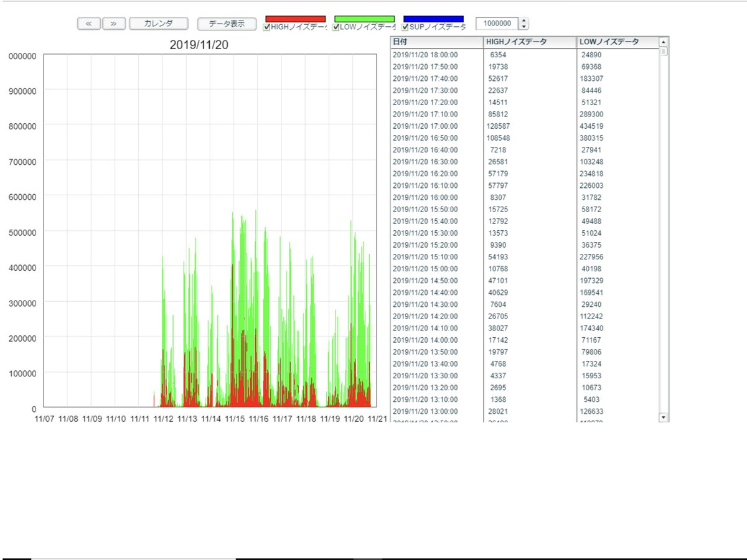Click HIGH value 128587

498,126
